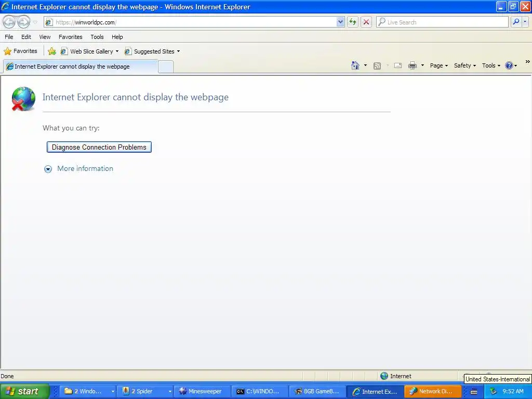Open the Windows Explorer taskbar group
532x399 pixels.
88,391
